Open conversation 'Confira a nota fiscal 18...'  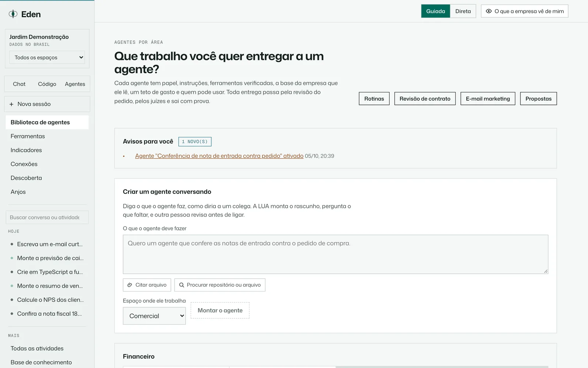tap(47, 314)
